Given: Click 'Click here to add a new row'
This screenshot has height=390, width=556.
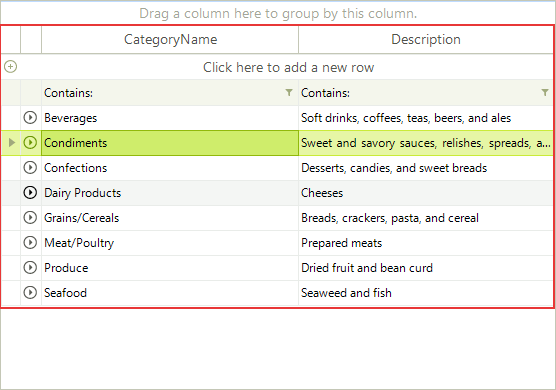Looking at the screenshot, I should click(288, 67).
